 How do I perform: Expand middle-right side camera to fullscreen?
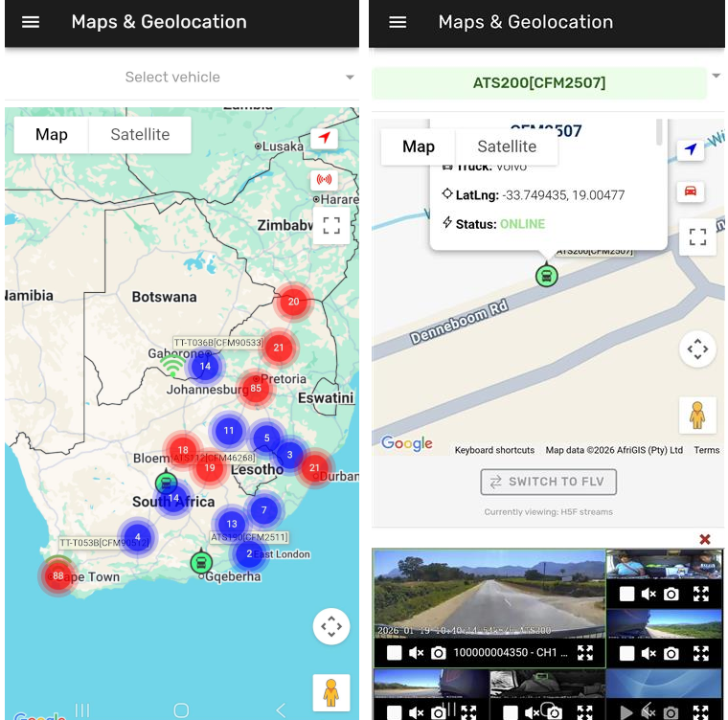701,654
